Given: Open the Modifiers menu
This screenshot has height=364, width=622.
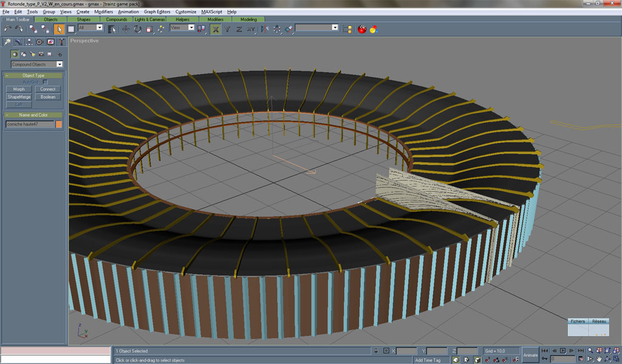Looking at the screenshot, I should point(103,12).
